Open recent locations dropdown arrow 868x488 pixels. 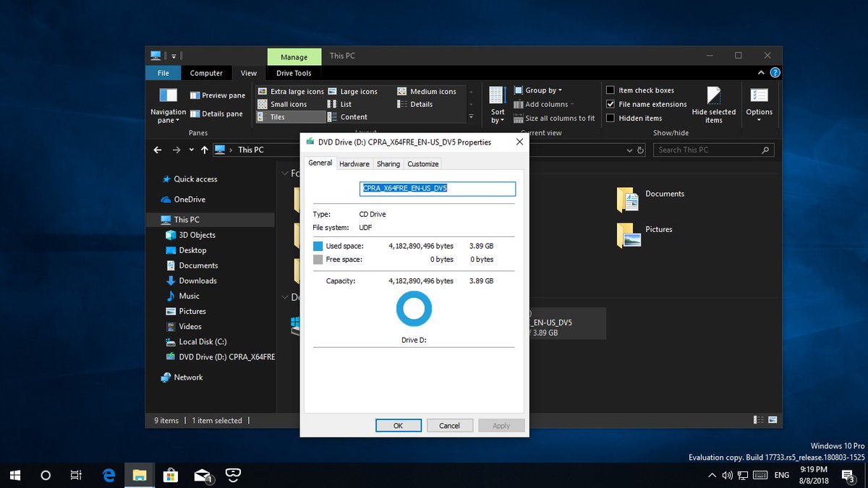pyautogui.click(x=192, y=150)
